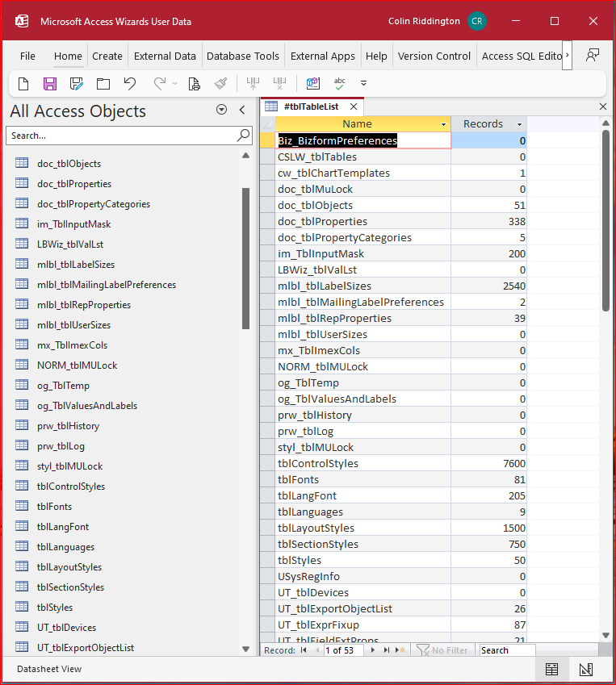Click the cw_tblChartTemplates cell
616x685 pixels.
(362, 173)
